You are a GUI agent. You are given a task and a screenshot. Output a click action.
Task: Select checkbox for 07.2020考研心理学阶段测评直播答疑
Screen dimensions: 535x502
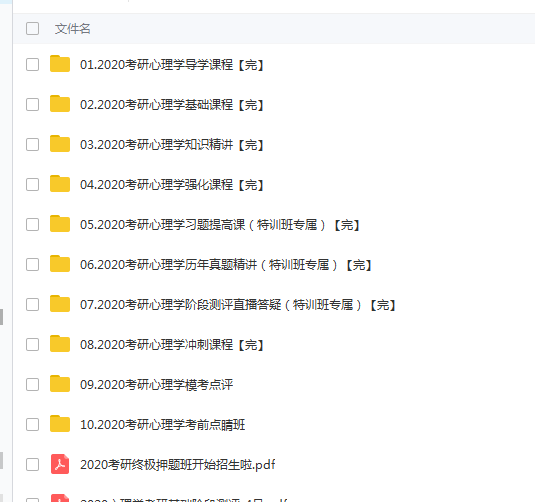point(32,304)
